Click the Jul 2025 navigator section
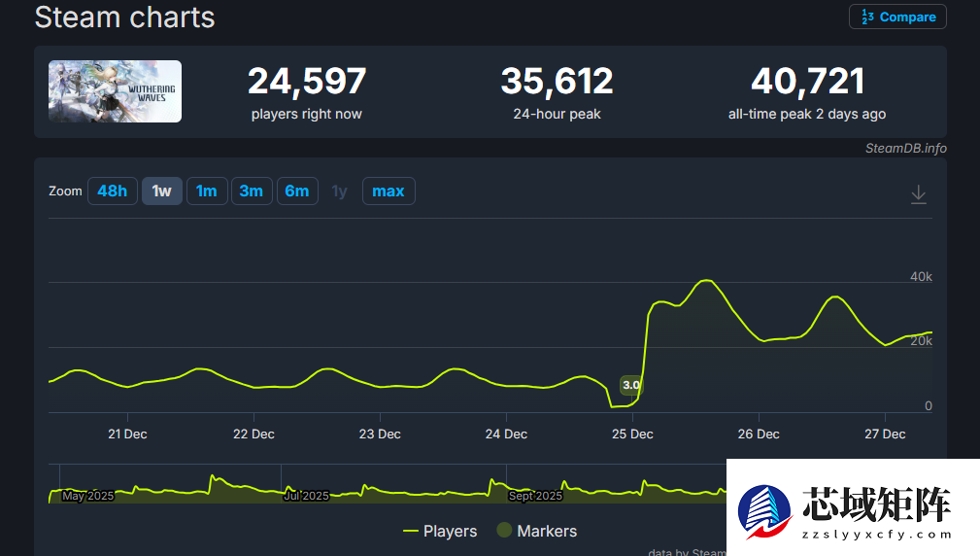 coord(306,496)
